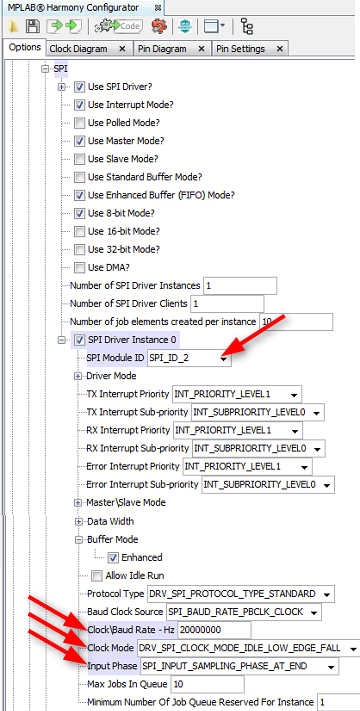Open the Baud Clock Source dropdown
The width and height of the screenshot is (360, 711).
(244, 612)
